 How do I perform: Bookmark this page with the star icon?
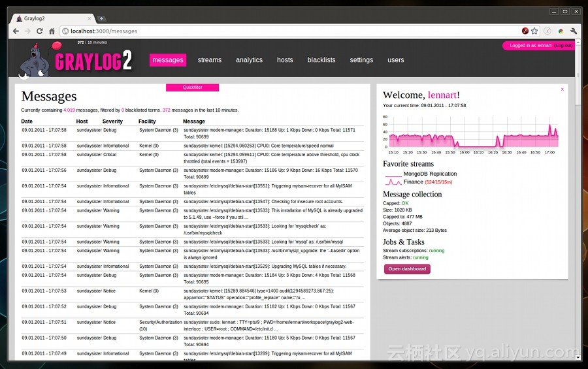[x=534, y=31]
